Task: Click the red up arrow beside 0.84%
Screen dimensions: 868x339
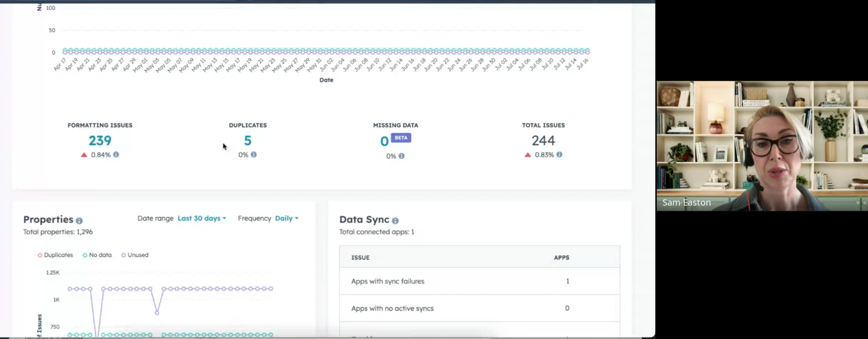Action: click(84, 155)
